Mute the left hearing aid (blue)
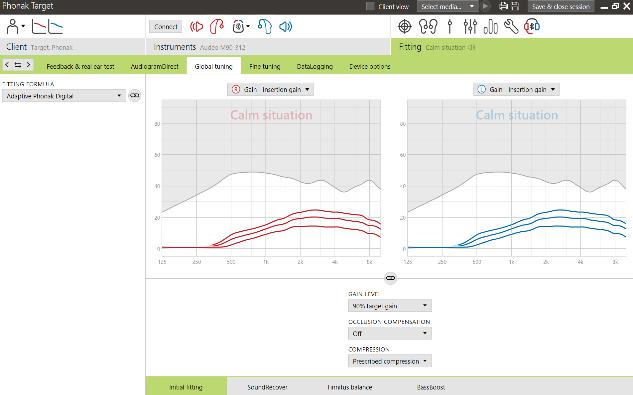The height and width of the screenshot is (395, 633). pyautogui.click(x=285, y=27)
